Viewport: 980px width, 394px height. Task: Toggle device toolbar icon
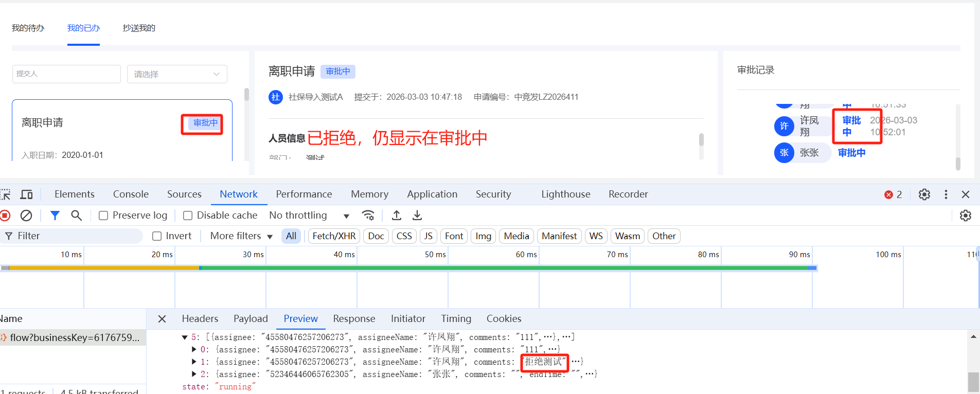click(x=26, y=194)
